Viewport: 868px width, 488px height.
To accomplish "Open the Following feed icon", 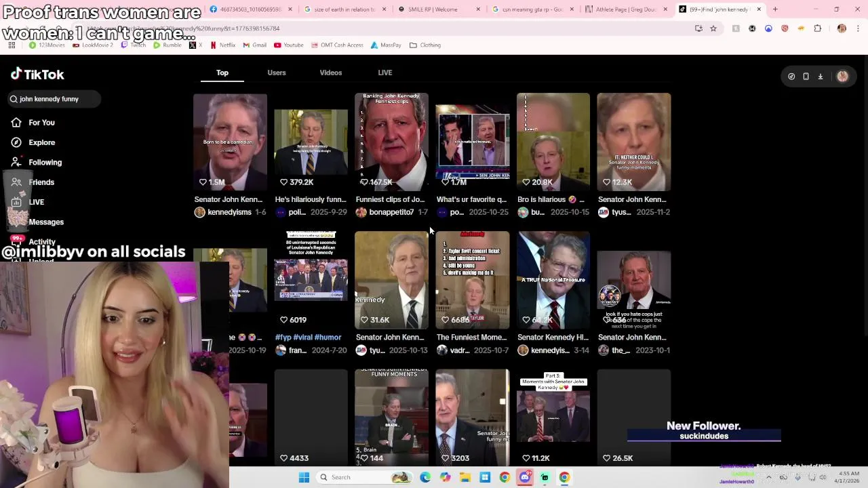I will (16, 162).
